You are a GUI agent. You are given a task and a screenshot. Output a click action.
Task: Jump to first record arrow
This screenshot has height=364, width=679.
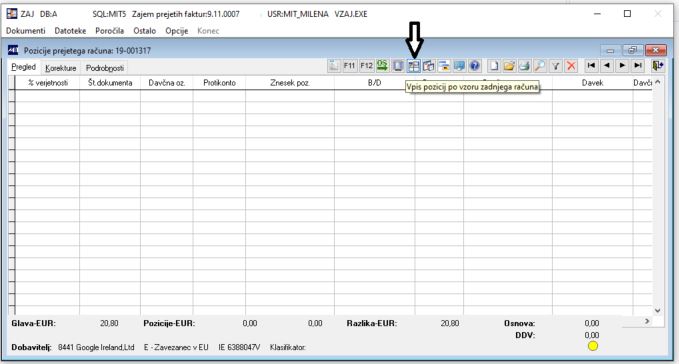[591, 65]
